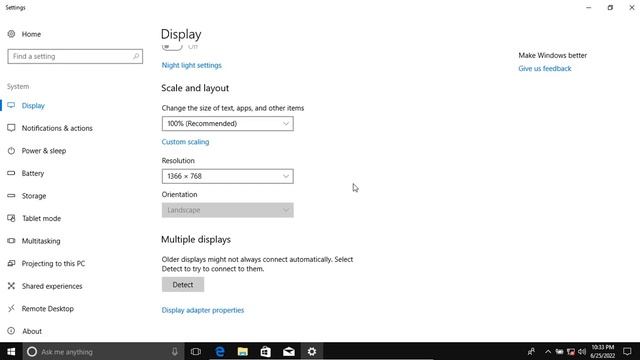Minimize the Settings window
The width and height of the screenshot is (640, 360).
click(x=589, y=7)
